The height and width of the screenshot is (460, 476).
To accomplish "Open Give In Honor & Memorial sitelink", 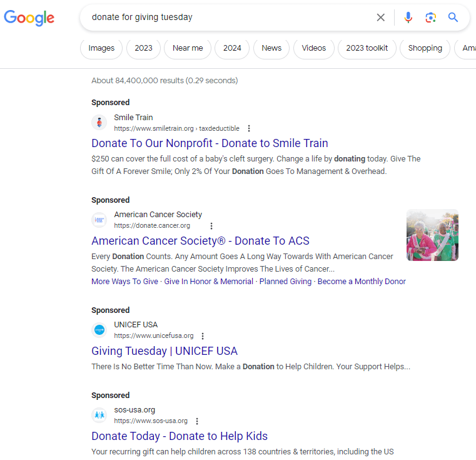I will pos(208,282).
